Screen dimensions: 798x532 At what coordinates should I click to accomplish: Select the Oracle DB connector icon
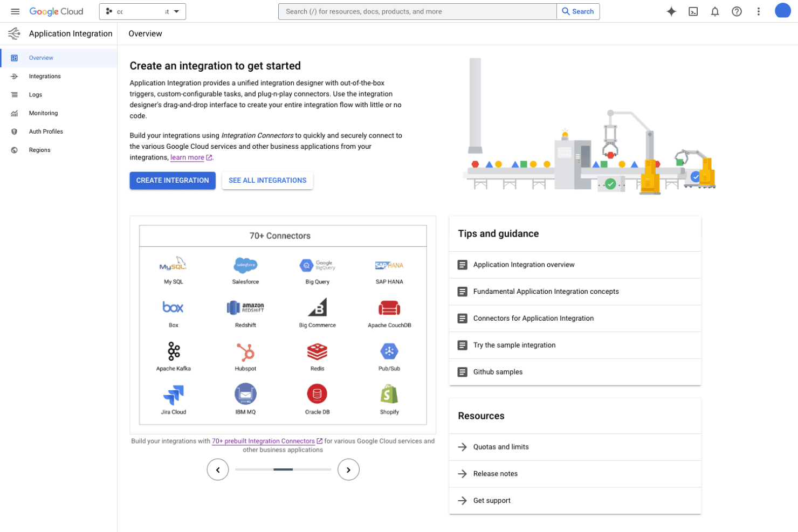pyautogui.click(x=317, y=394)
